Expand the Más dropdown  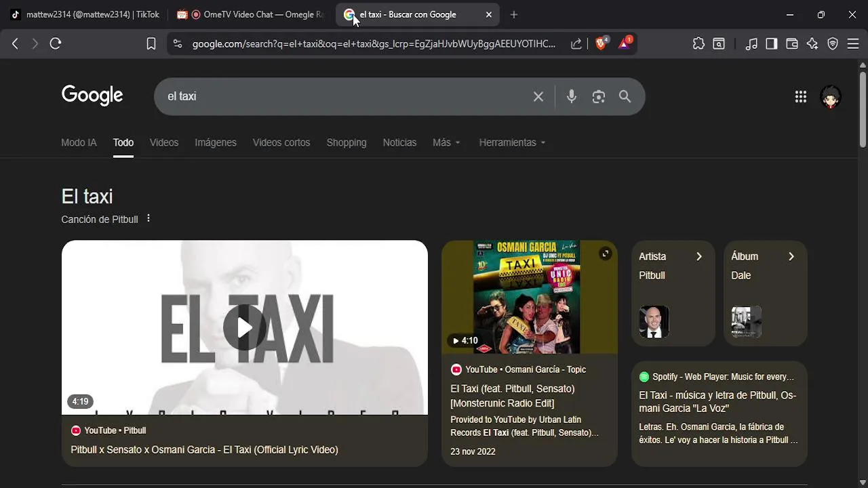pyautogui.click(x=446, y=142)
